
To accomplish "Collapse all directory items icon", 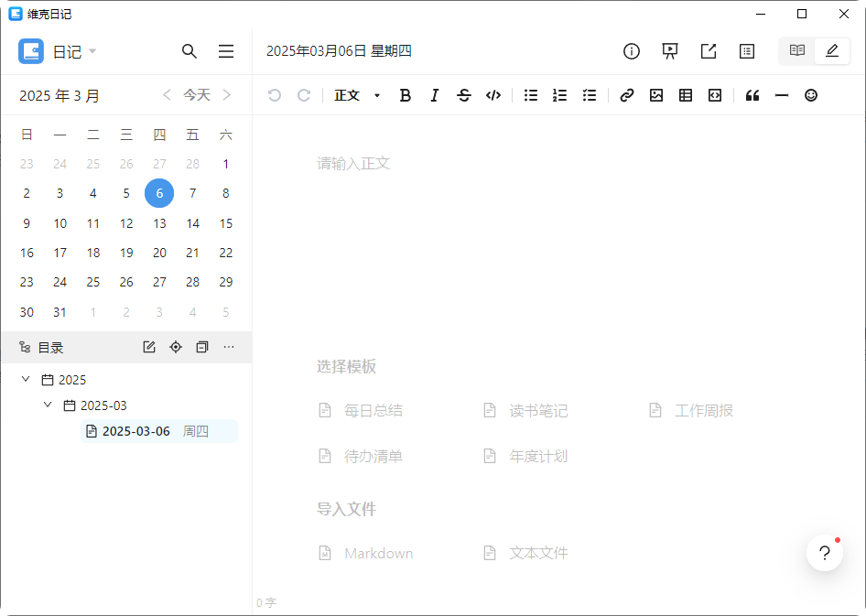I will coord(202,347).
